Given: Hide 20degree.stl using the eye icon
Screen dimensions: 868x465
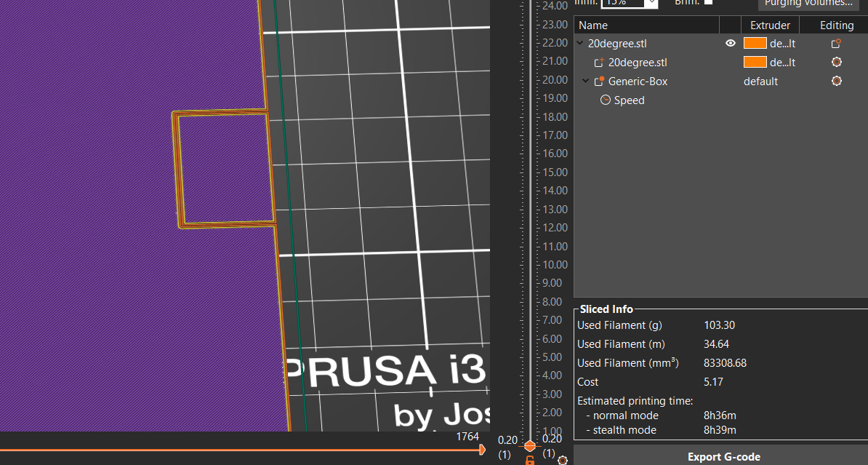Looking at the screenshot, I should pyautogui.click(x=730, y=43).
